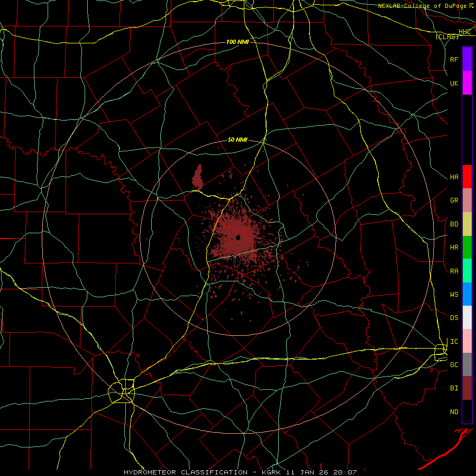Click the 20:07 timestamp

pos(345,472)
